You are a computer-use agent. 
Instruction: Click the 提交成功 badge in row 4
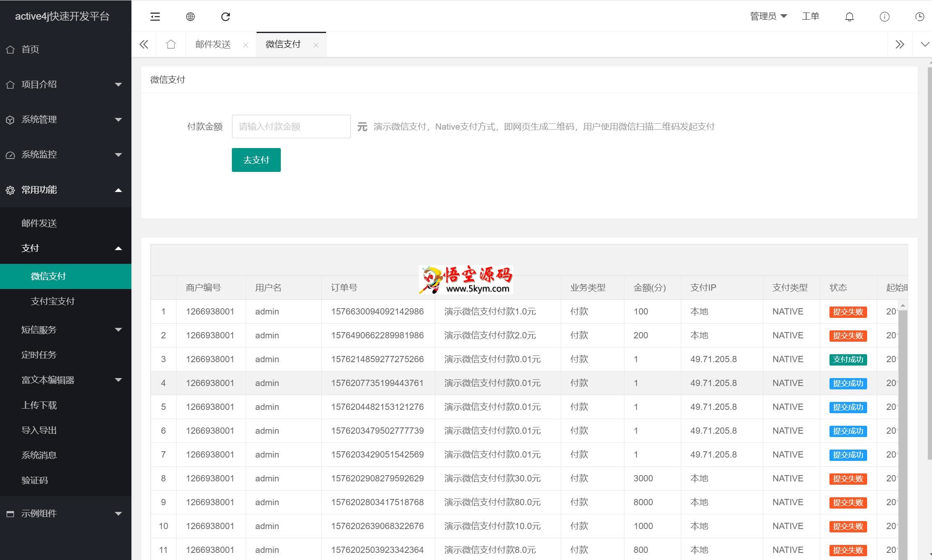[848, 384]
